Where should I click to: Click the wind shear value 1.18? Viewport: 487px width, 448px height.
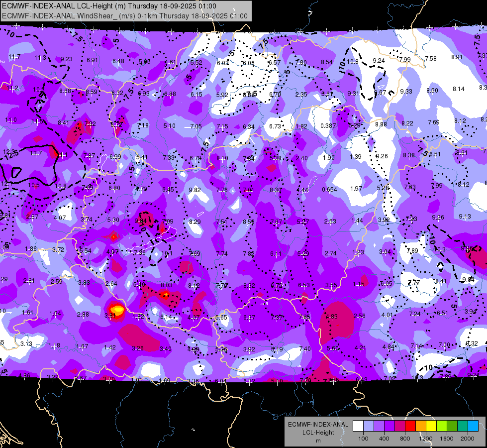coord(54,345)
